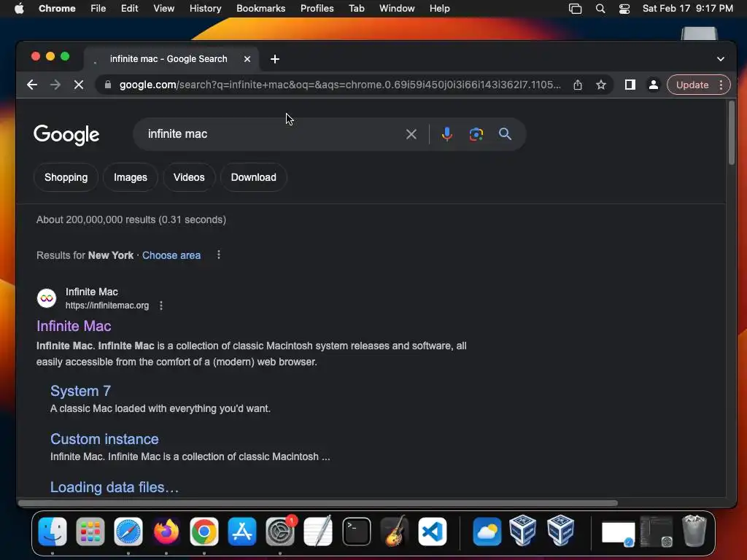Open the Weather app from the dock

[x=487, y=531]
